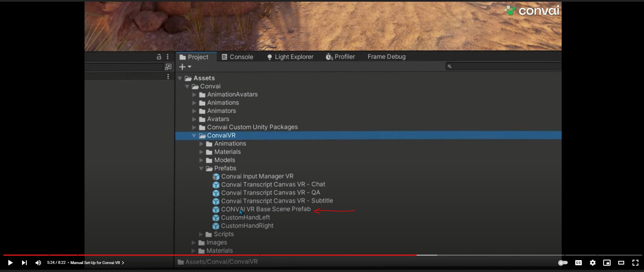Select Animations folder directly under Convai
Viewport: 644px width, 272px height.
click(223, 103)
